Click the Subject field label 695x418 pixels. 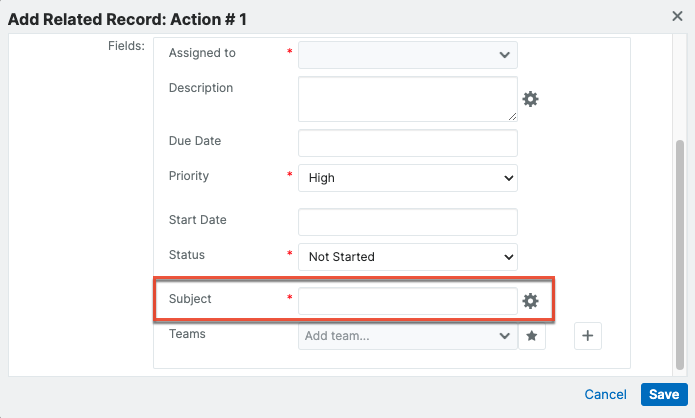click(190, 299)
